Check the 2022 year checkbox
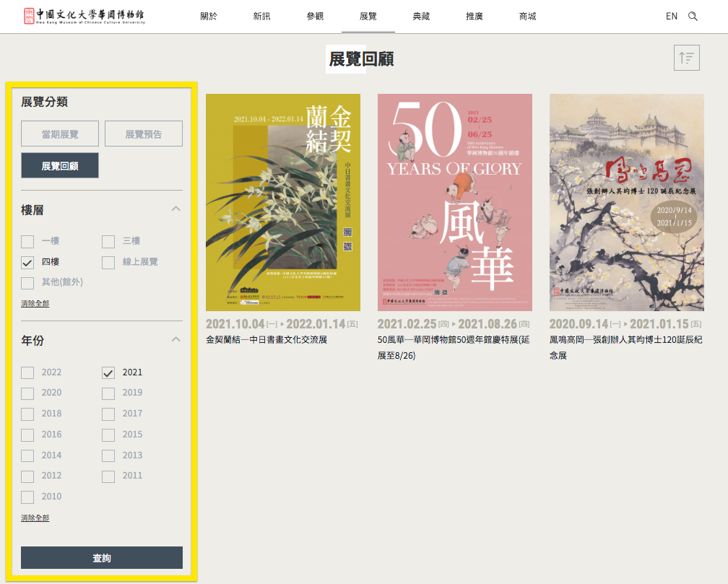The width and height of the screenshot is (728, 584). click(27, 372)
